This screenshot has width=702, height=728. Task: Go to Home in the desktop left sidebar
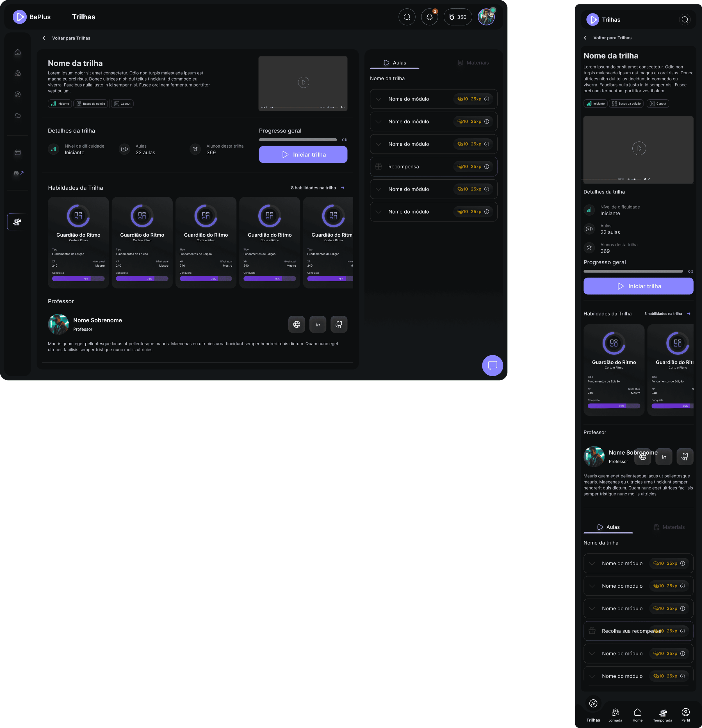[x=17, y=52]
